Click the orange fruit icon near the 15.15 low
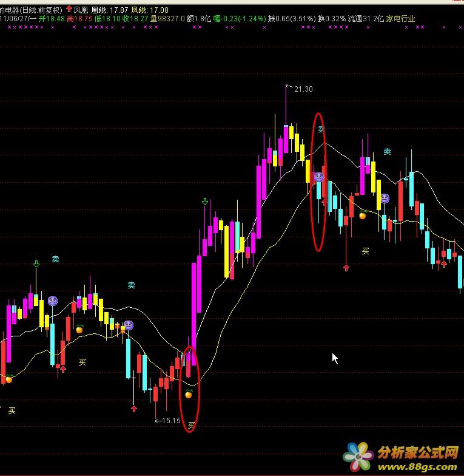The height and width of the screenshot is (476, 464). pos(189,394)
